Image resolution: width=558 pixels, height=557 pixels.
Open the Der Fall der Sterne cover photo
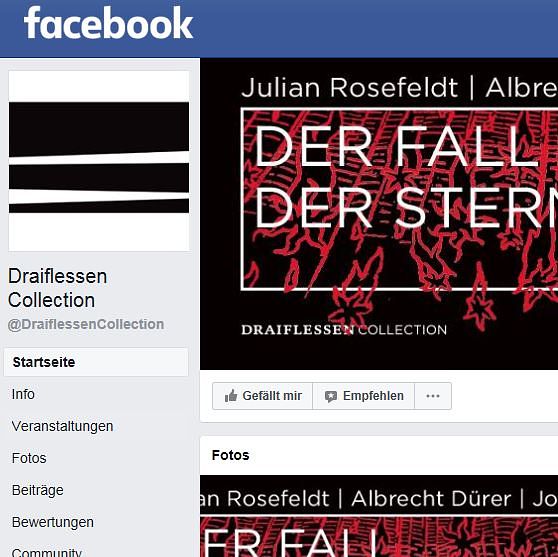pyautogui.click(x=379, y=214)
